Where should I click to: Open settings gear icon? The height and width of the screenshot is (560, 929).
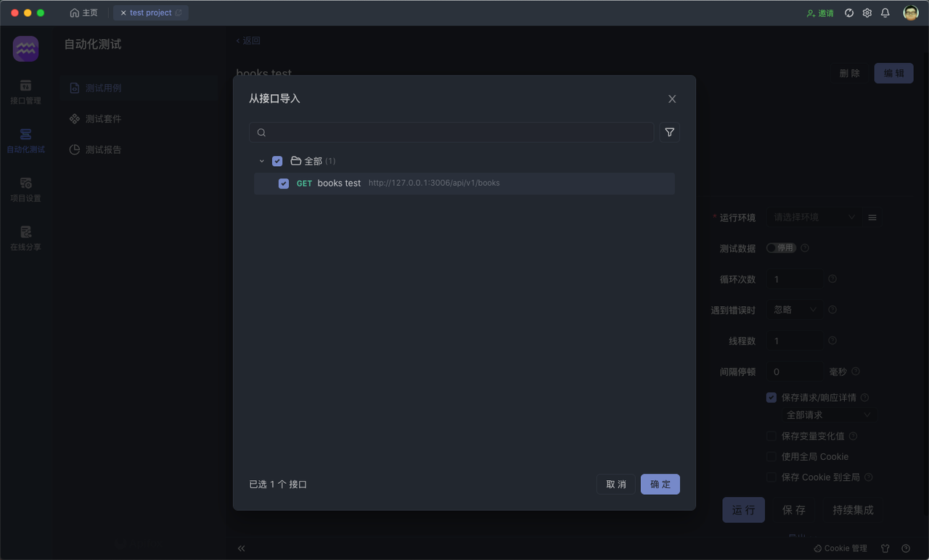(x=867, y=13)
